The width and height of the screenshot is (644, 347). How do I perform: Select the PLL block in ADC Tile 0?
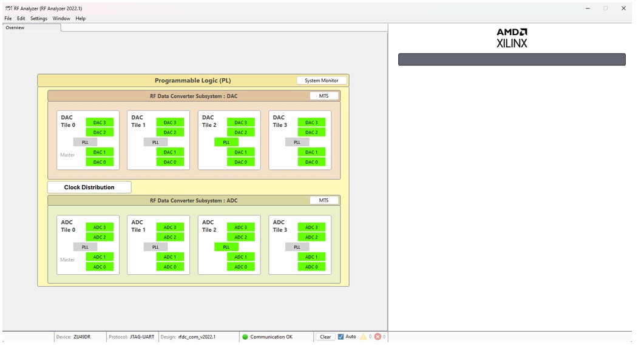tap(85, 247)
